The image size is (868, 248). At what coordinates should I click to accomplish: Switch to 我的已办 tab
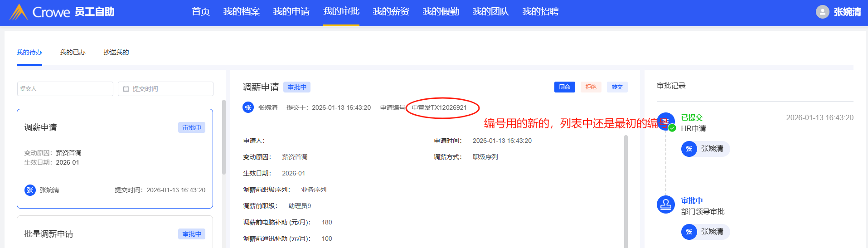coord(73,52)
